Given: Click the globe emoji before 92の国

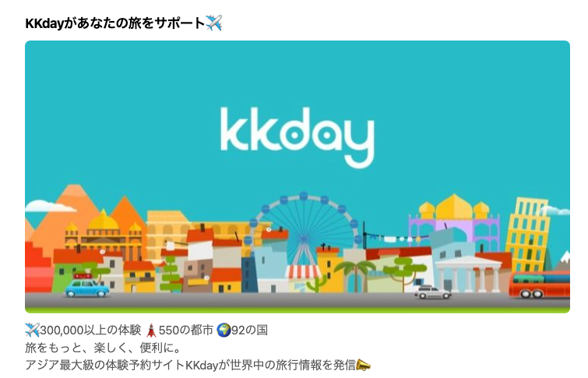Looking at the screenshot, I should click(x=224, y=330).
